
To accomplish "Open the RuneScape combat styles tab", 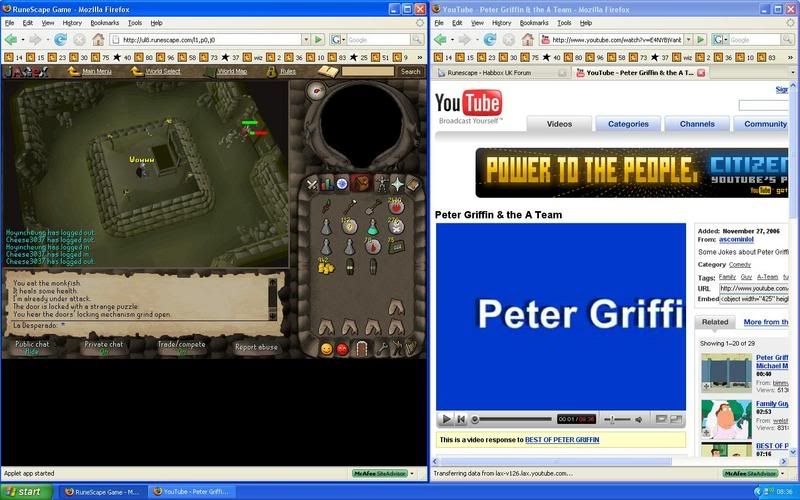I will (312, 184).
